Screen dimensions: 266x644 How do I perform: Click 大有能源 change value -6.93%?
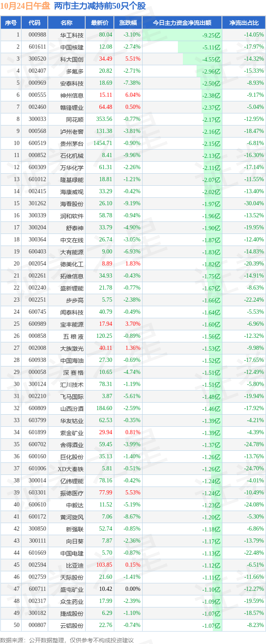[132, 252]
